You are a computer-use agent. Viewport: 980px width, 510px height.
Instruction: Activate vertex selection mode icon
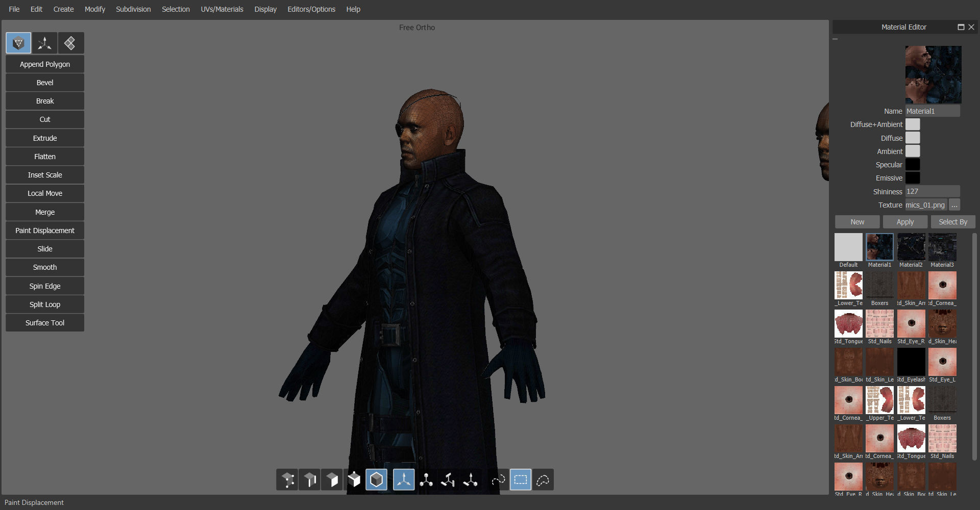point(287,480)
